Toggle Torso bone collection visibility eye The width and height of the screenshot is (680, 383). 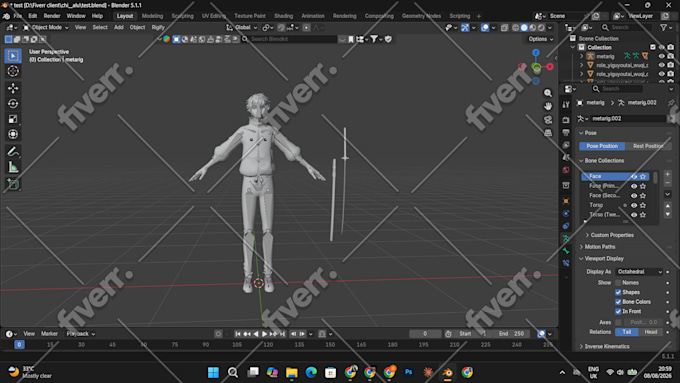pos(634,205)
